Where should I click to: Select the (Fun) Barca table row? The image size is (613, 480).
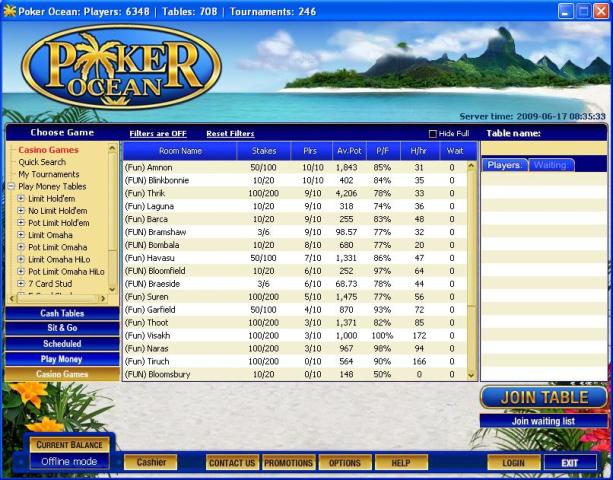click(x=295, y=219)
